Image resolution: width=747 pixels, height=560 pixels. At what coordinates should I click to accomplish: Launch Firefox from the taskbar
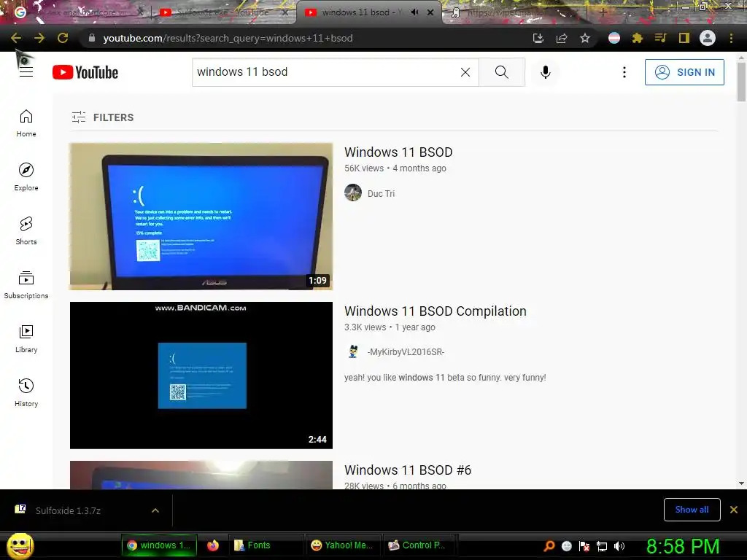tap(213, 545)
